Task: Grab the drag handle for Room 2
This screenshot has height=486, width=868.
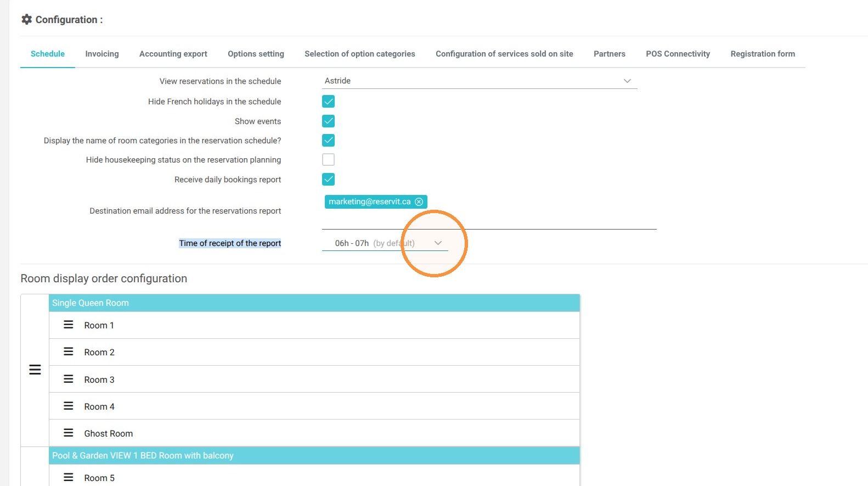Action: (69, 351)
